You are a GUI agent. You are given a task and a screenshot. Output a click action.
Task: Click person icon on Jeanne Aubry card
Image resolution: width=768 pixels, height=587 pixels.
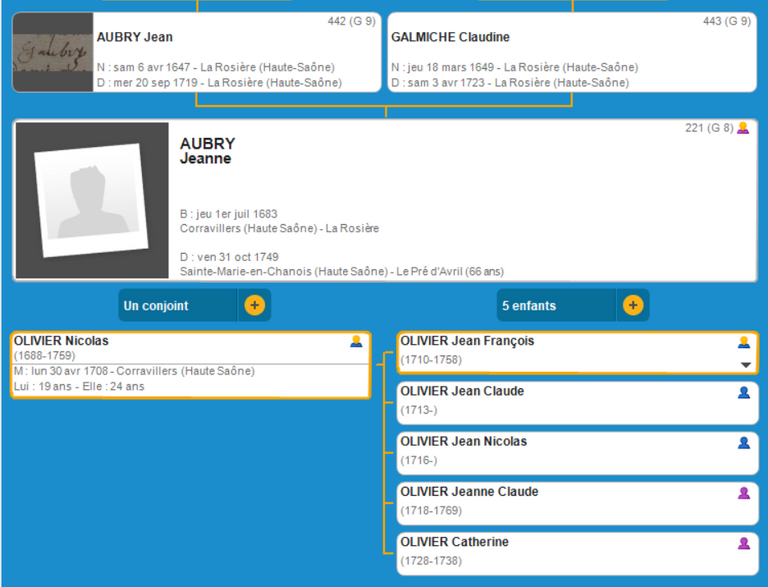(742, 128)
